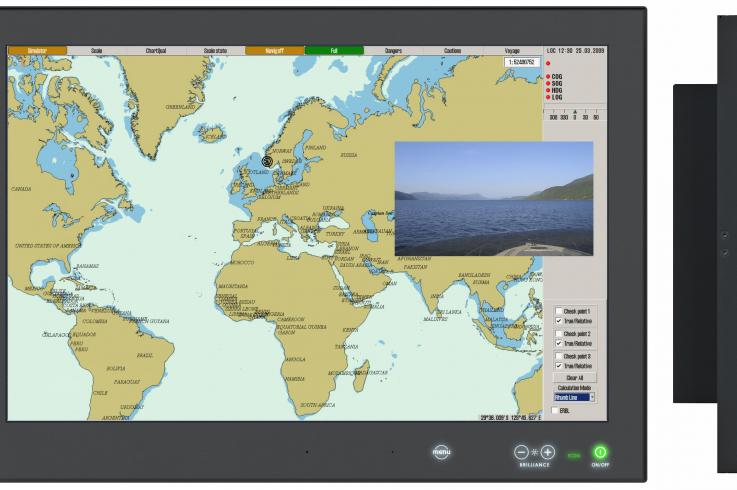The width and height of the screenshot is (737, 490).
Task: Click the green Full display item
Action: (334, 50)
